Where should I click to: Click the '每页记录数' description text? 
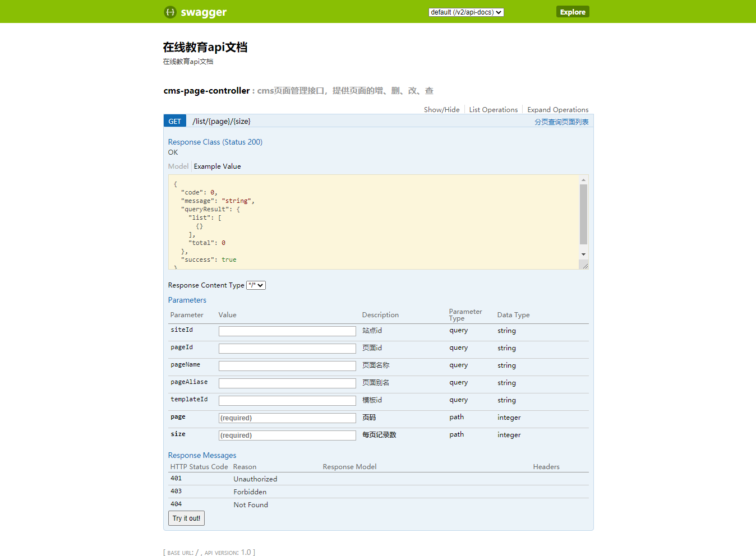(x=379, y=435)
